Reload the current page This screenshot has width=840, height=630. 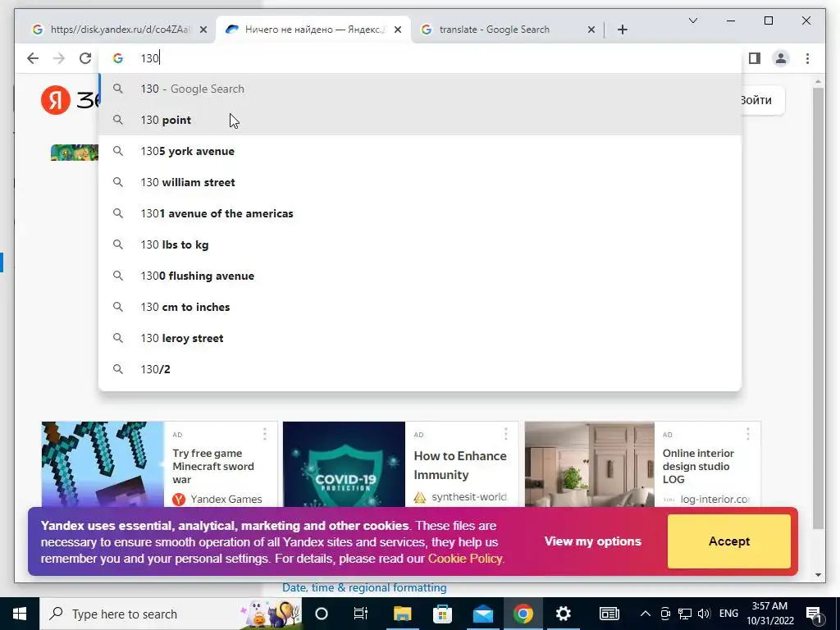pos(85,58)
